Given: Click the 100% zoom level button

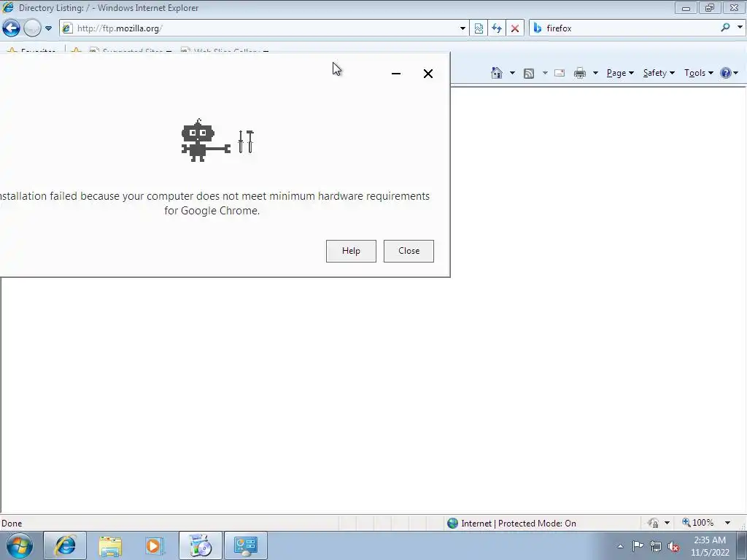Looking at the screenshot, I should tap(698, 523).
